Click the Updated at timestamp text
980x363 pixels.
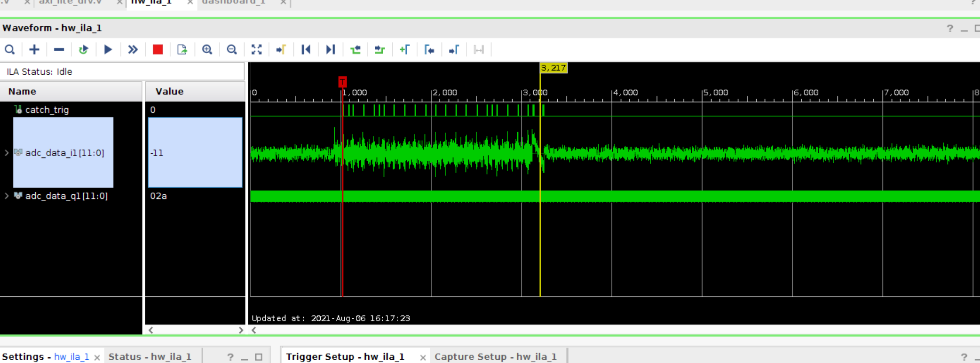(331, 318)
